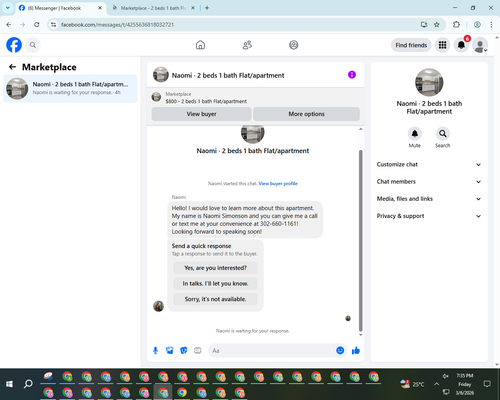Choose a sticker icon in composer
The height and width of the screenshot is (400, 500).
[x=184, y=350]
